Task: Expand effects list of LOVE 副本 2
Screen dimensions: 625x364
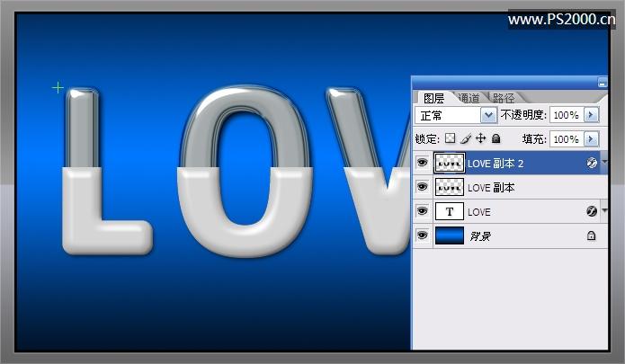Action: (604, 162)
